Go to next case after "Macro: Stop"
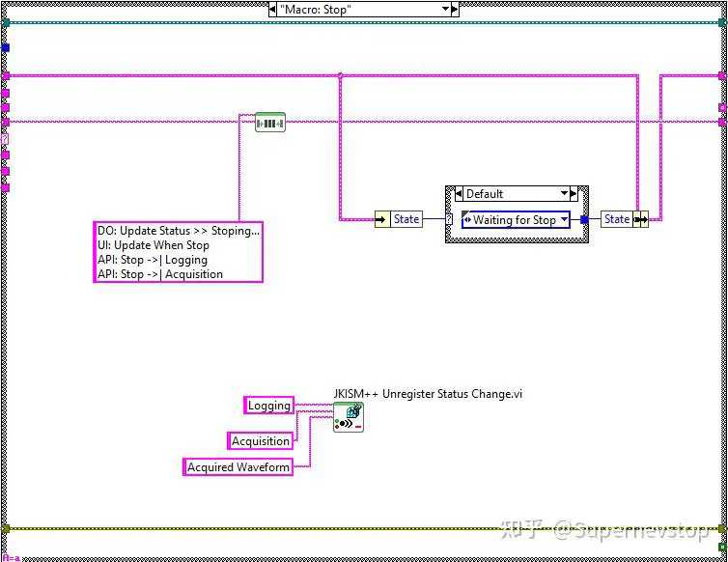The width and height of the screenshot is (728, 562). click(455, 9)
